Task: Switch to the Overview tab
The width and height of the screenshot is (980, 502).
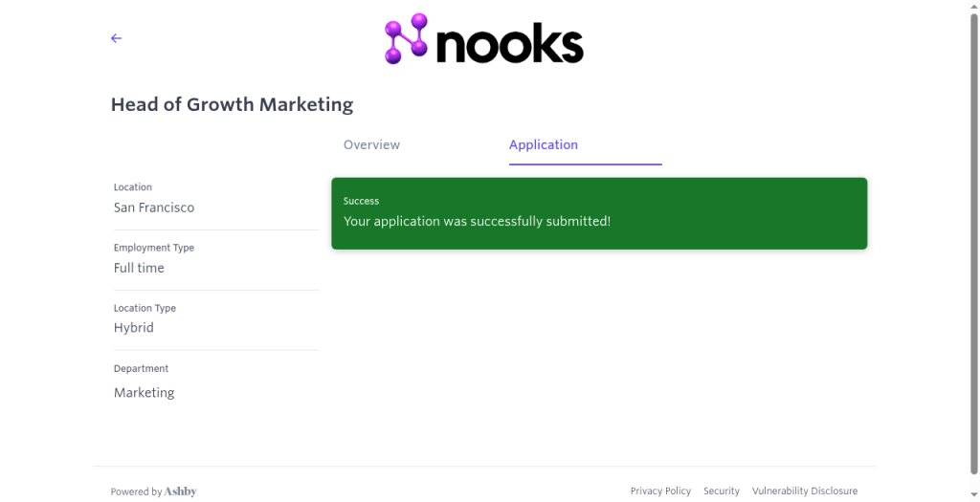Action: 371,144
